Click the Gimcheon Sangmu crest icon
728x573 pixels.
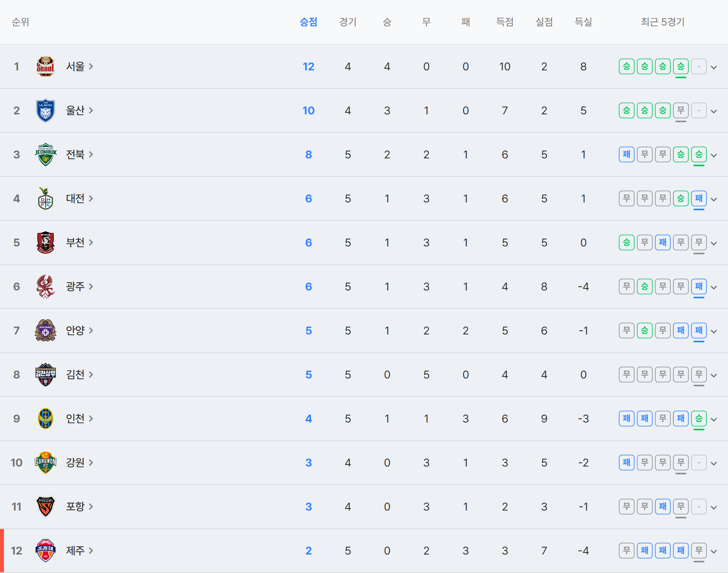pyautogui.click(x=46, y=375)
